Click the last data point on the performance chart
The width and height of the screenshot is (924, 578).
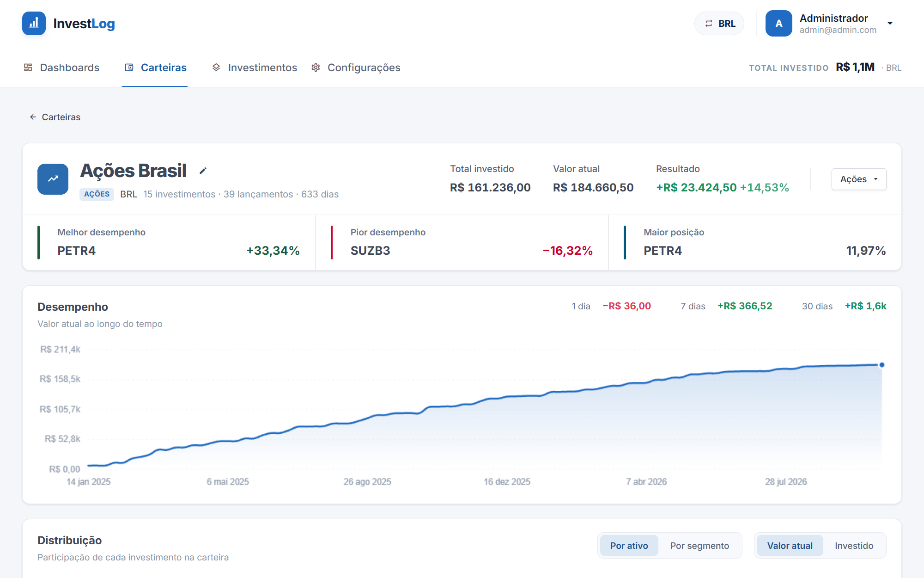click(882, 365)
